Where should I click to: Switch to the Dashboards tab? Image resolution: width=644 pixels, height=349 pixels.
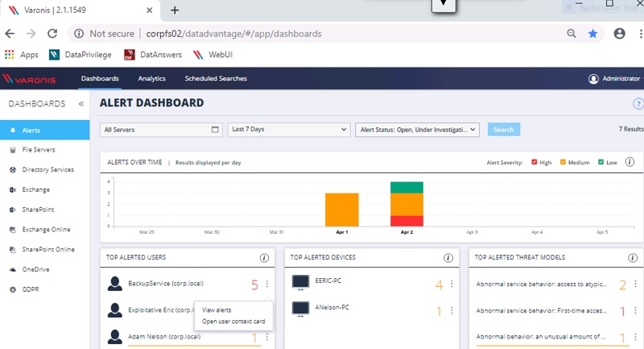tap(100, 78)
